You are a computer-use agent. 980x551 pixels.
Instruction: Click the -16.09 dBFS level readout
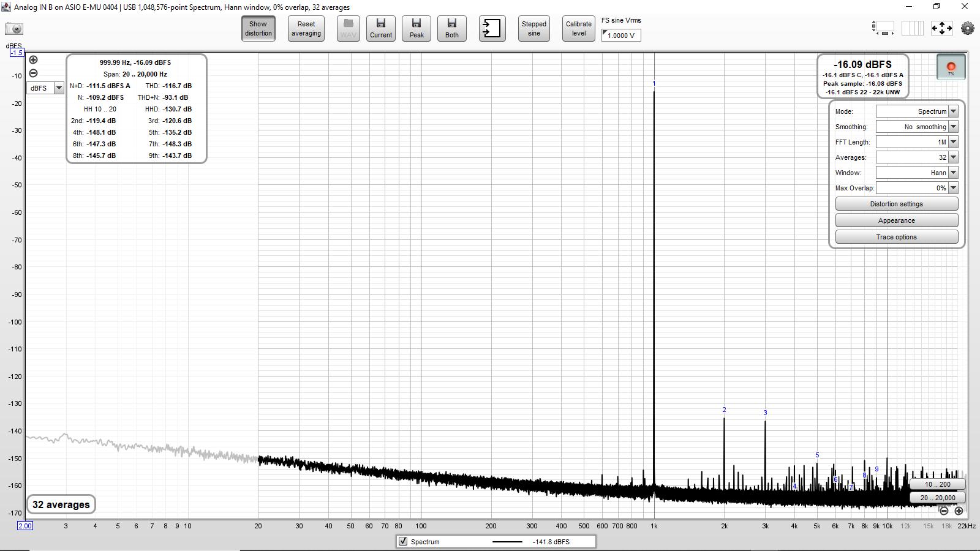[x=862, y=64]
